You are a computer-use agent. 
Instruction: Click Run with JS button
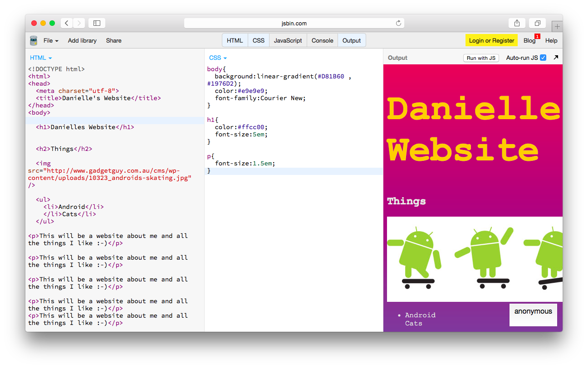click(x=481, y=58)
